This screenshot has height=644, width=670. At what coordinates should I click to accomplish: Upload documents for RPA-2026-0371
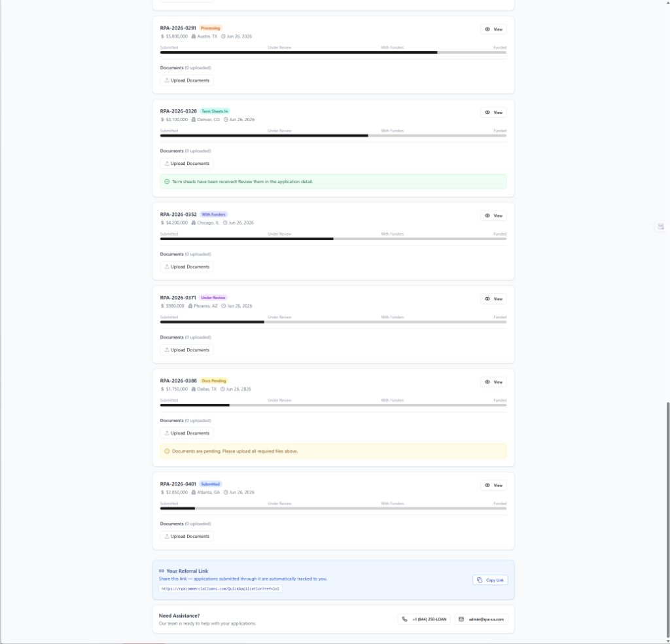186,350
